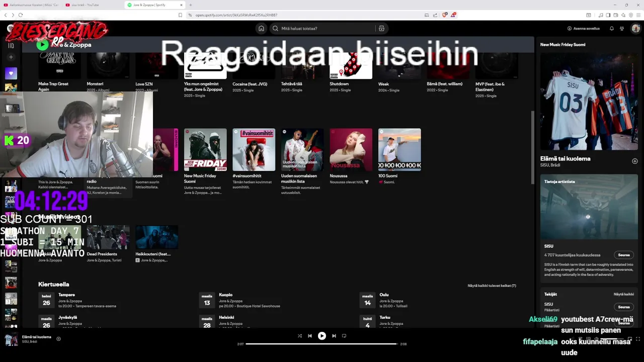Image resolution: width=644 pixels, height=362 pixels.
Task: Open Bämä (feat. william) single
Action: click(x=448, y=71)
